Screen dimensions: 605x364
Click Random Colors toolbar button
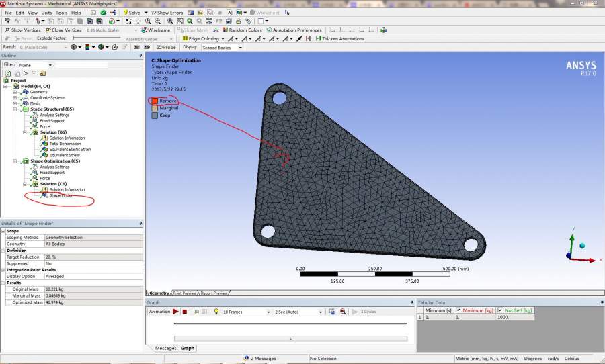click(x=242, y=30)
